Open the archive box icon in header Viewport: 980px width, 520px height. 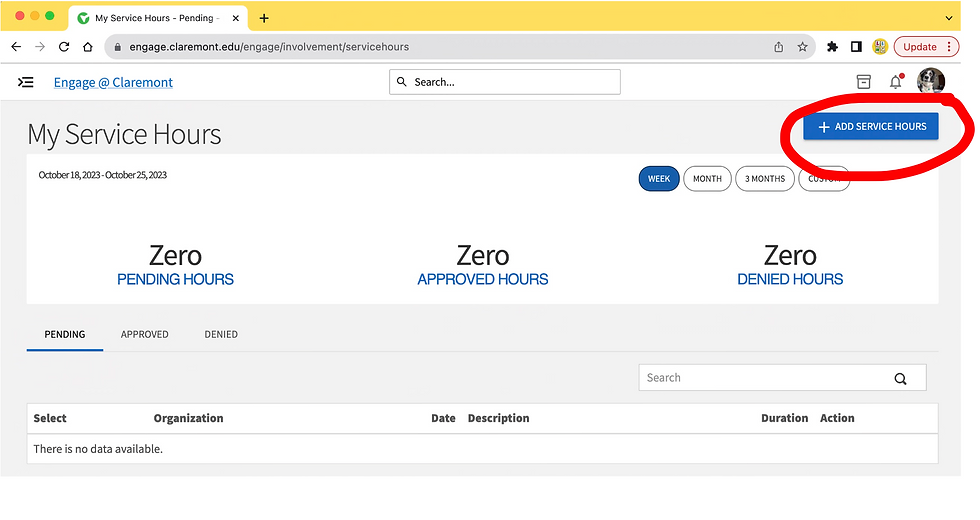click(863, 82)
